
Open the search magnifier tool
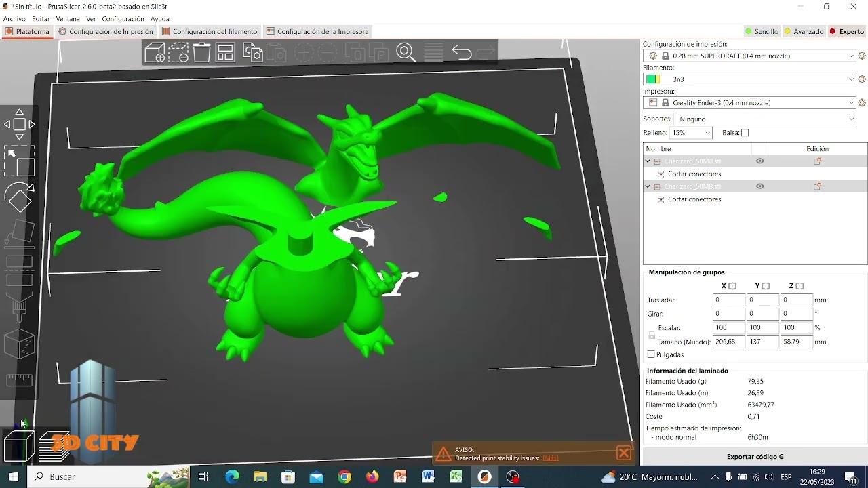point(406,52)
